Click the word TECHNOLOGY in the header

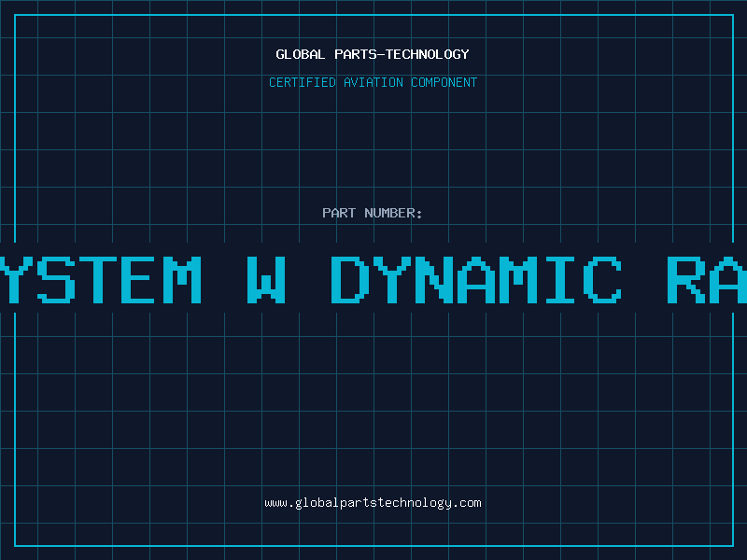click(428, 54)
